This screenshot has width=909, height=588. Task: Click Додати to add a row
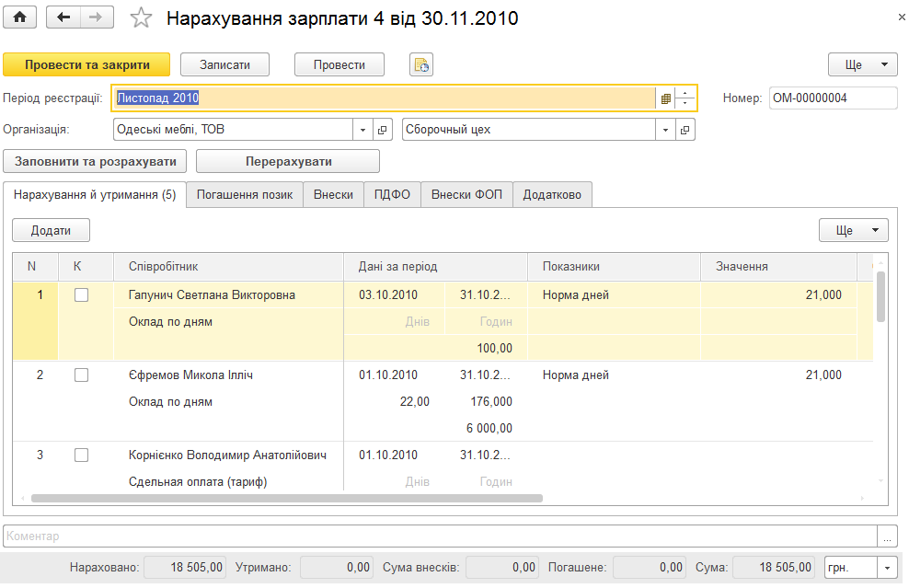click(x=51, y=230)
